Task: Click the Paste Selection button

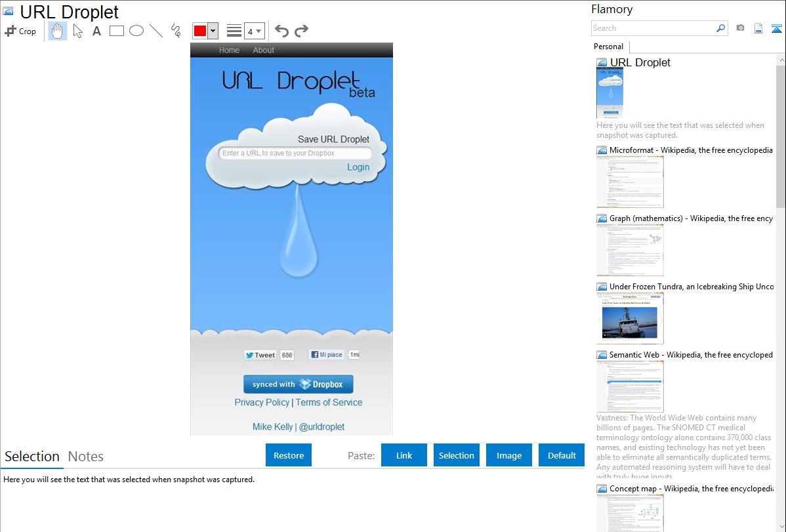Action: pos(457,455)
